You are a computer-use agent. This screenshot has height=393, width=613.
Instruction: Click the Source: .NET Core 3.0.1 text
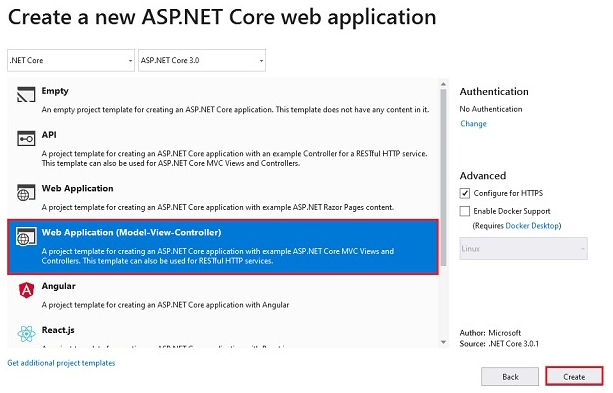pos(499,343)
